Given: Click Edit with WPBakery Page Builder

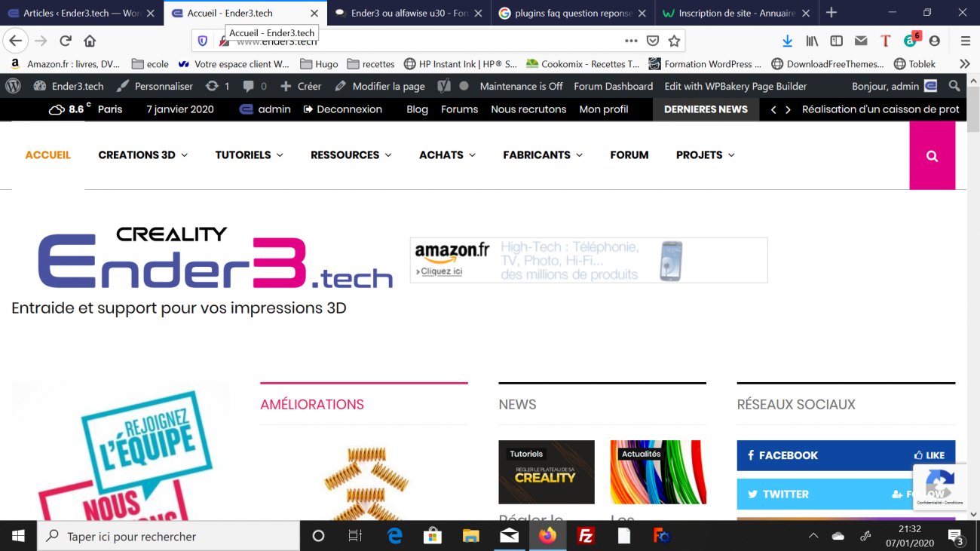Looking at the screenshot, I should [736, 86].
